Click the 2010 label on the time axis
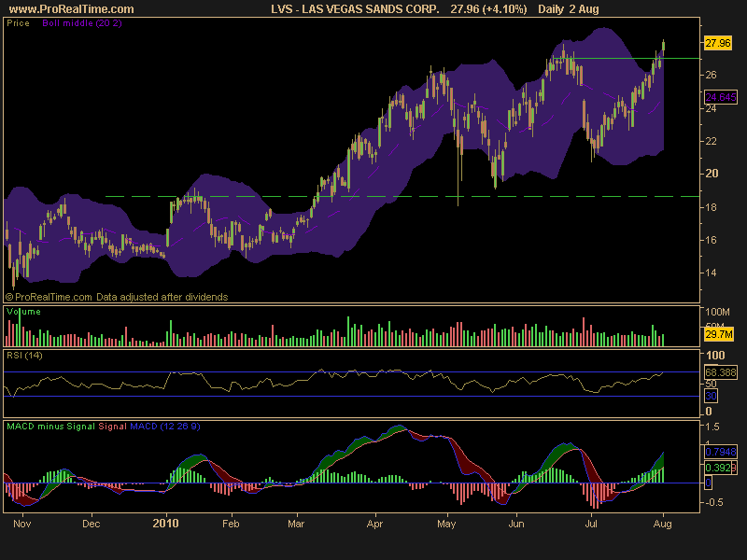This screenshot has height=560, width=747. (166, 524)
